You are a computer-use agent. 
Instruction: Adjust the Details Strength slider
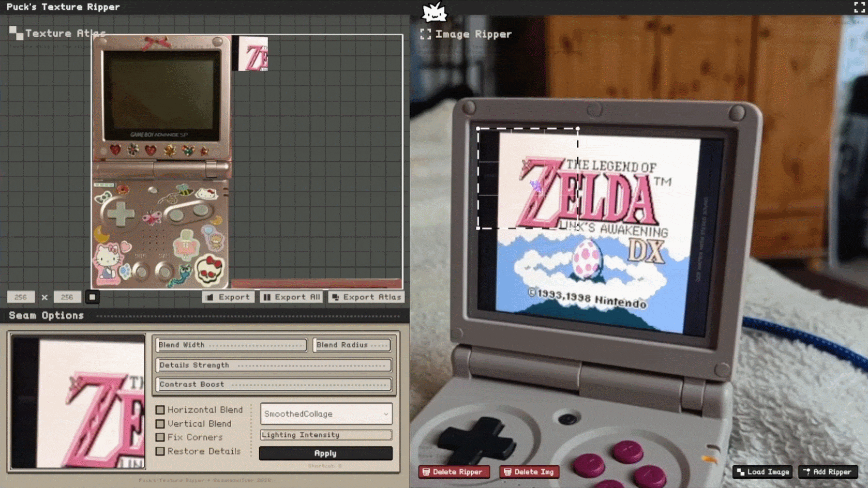click(274, 365)
